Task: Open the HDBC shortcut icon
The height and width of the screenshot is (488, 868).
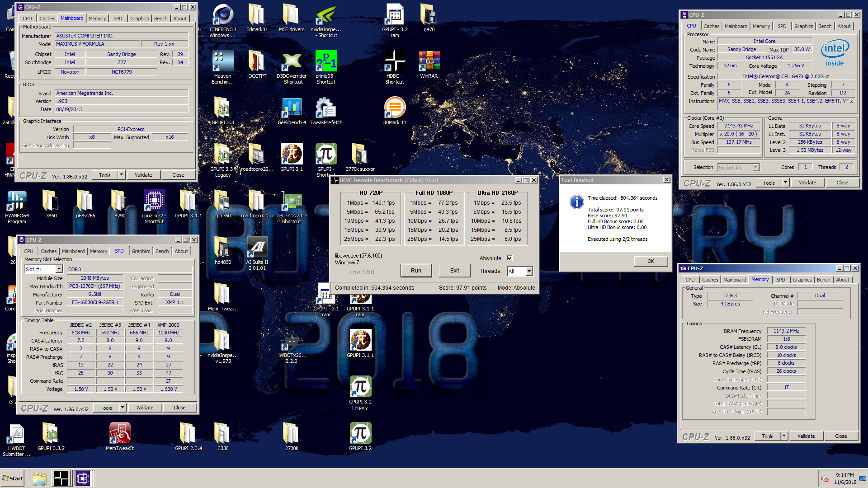Action: click(395, 67)
